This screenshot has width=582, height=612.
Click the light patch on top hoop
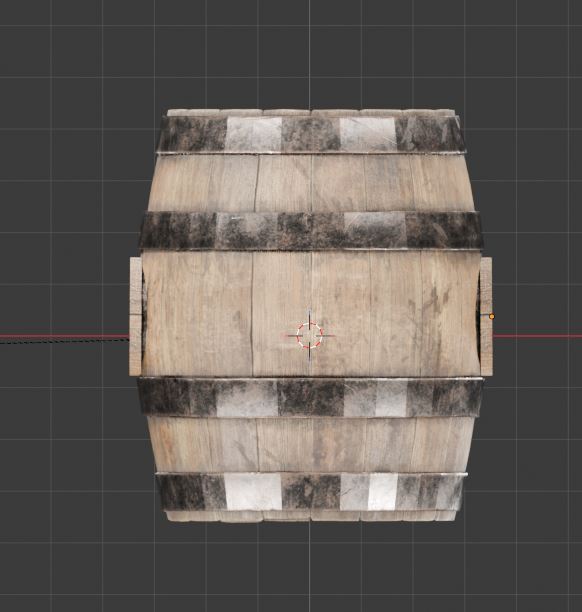(x=254, y=134)
